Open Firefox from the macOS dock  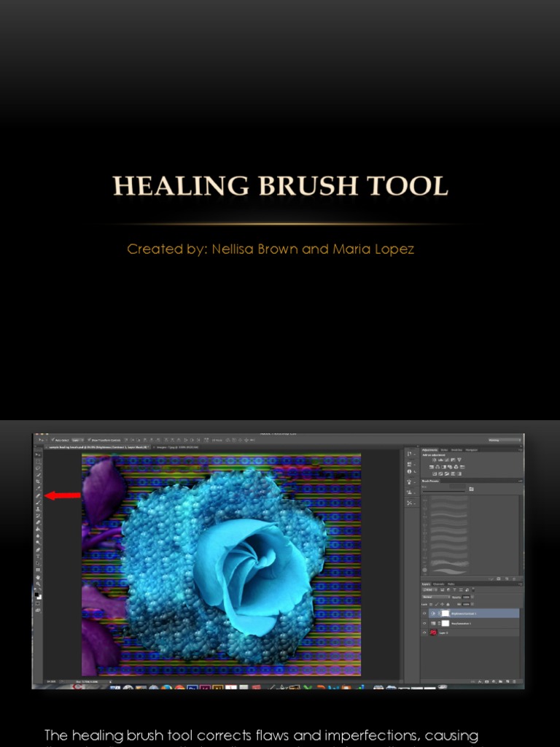tap(167, 687)
